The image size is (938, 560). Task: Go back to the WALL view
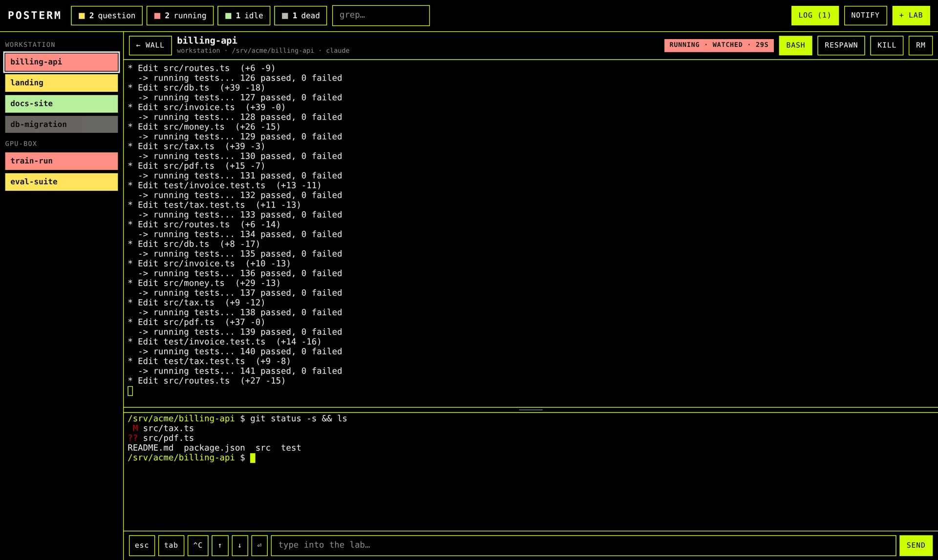[x=150, y=45]
